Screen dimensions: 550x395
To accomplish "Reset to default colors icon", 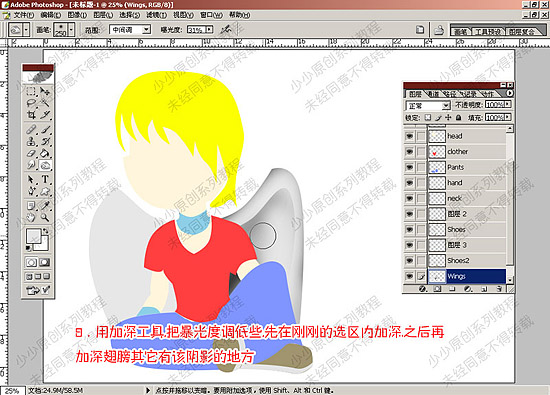I will point(29,248).
